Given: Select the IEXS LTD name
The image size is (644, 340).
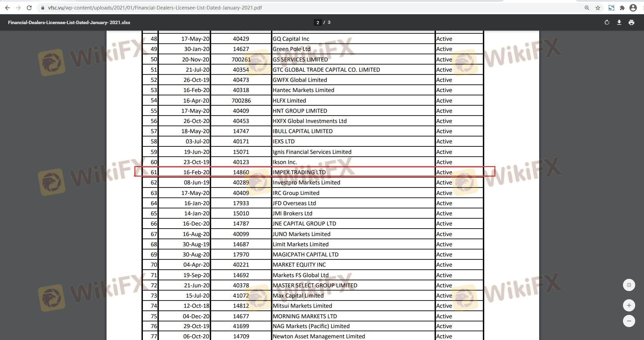Looking at the screenshot, I should [x=284, y=141].
